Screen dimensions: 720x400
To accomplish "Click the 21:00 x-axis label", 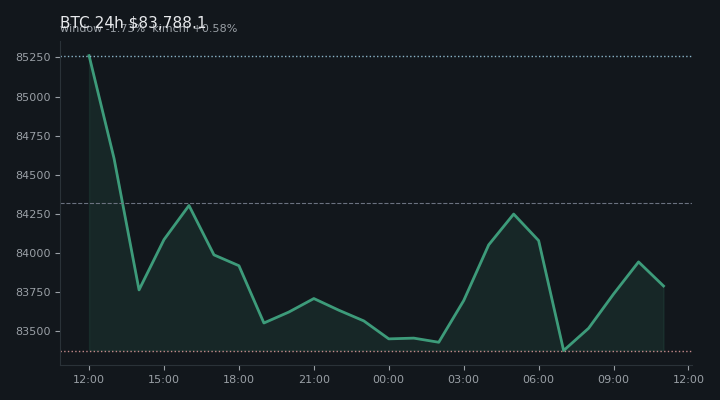I will (315, 379).
